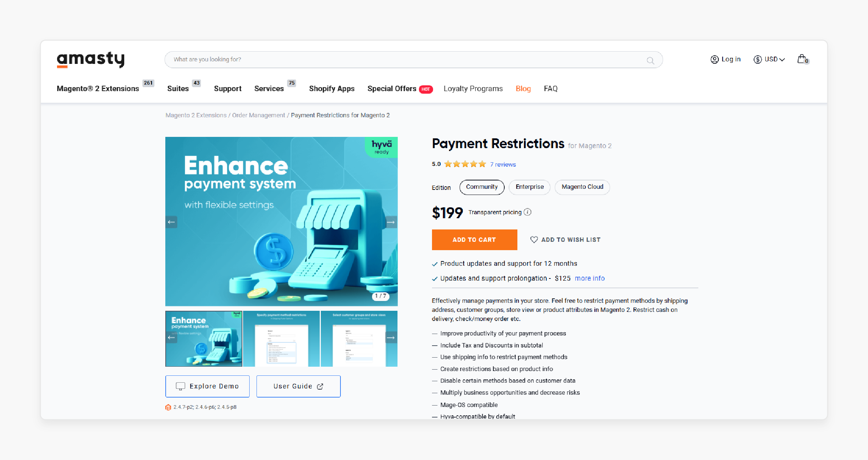Expand the USD currency dropdown
Screen dimensions: 868x460
[771, 60]
